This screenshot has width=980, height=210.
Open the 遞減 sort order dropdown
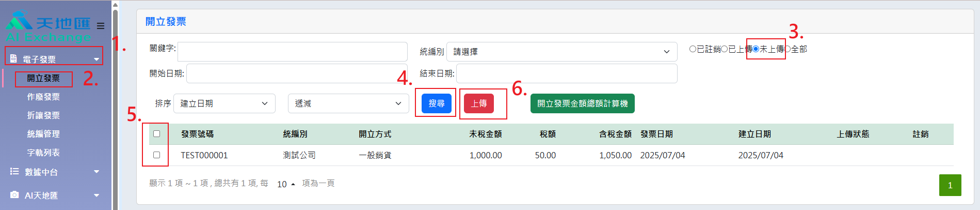[348, 103]
